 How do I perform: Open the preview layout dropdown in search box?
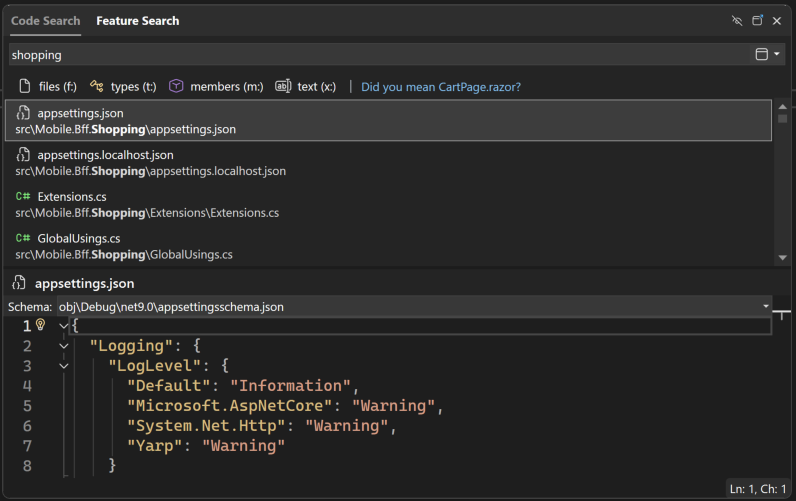(x=767, y=54)
